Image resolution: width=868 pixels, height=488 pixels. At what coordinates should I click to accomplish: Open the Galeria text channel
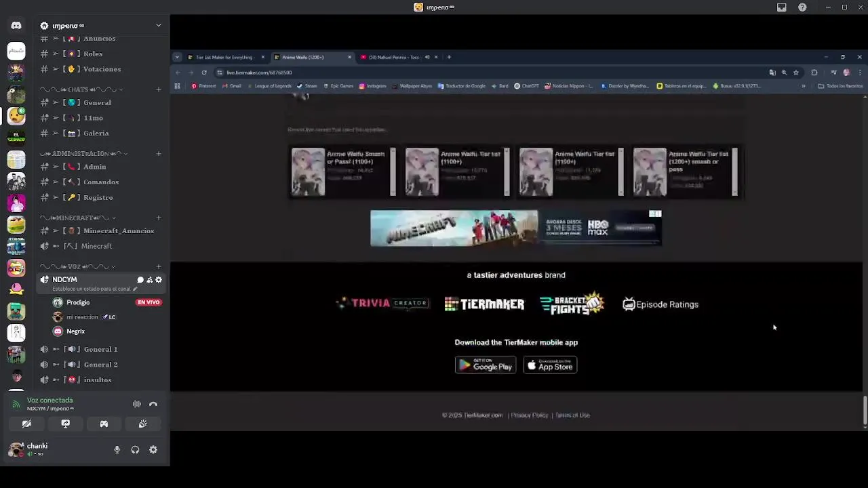point(102,134)
